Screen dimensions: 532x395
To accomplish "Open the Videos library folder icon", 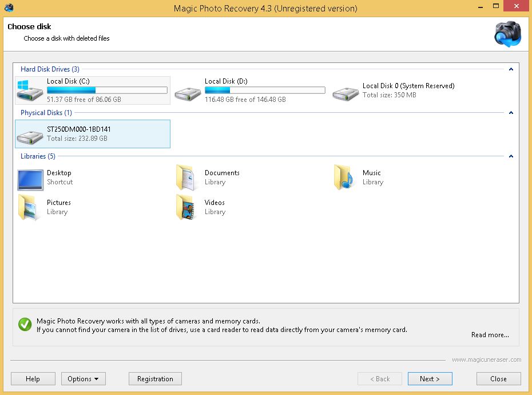I will (x=185, y=208).
